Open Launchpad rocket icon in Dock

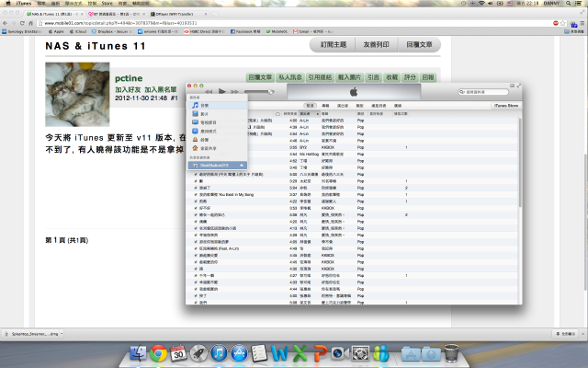point(198,353)
